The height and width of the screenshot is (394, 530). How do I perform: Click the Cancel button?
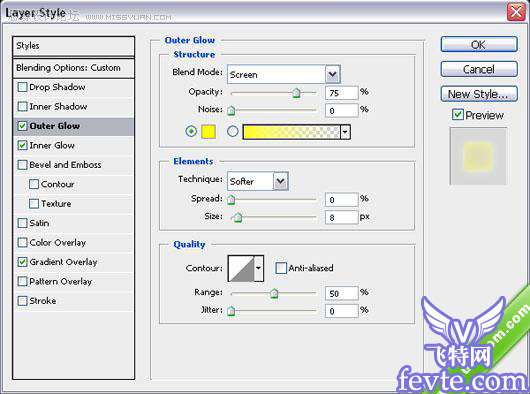click(479, 69)
